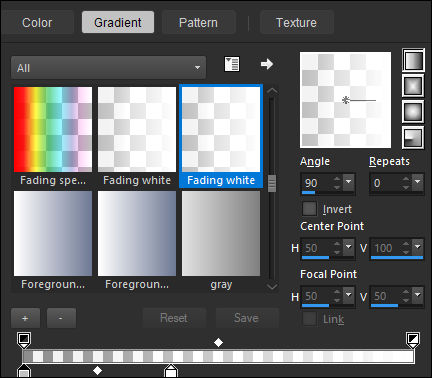Open the All category dropdown
Screen dimensions: 432x378
(x=108, y=68)
